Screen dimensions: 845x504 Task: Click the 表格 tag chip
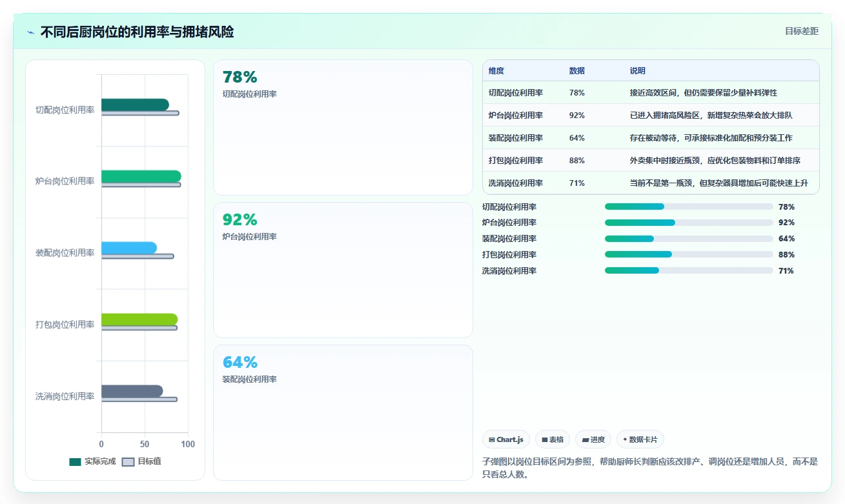coord(553,439)
